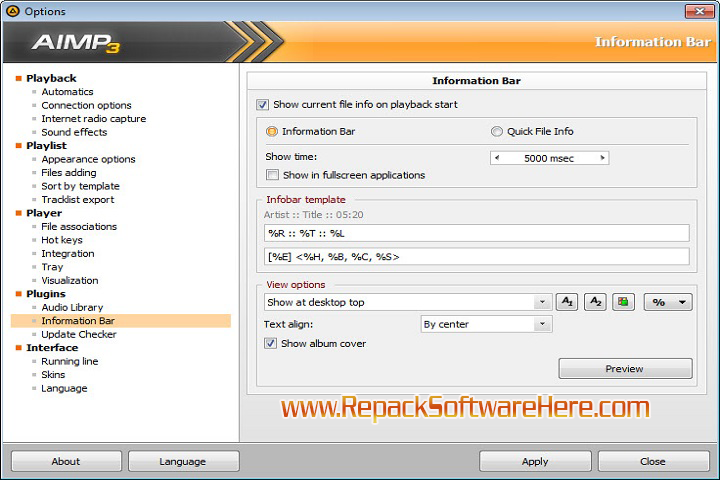Open Integration page
The width and height of the screenshot is (720, 480).
[68, 254]
